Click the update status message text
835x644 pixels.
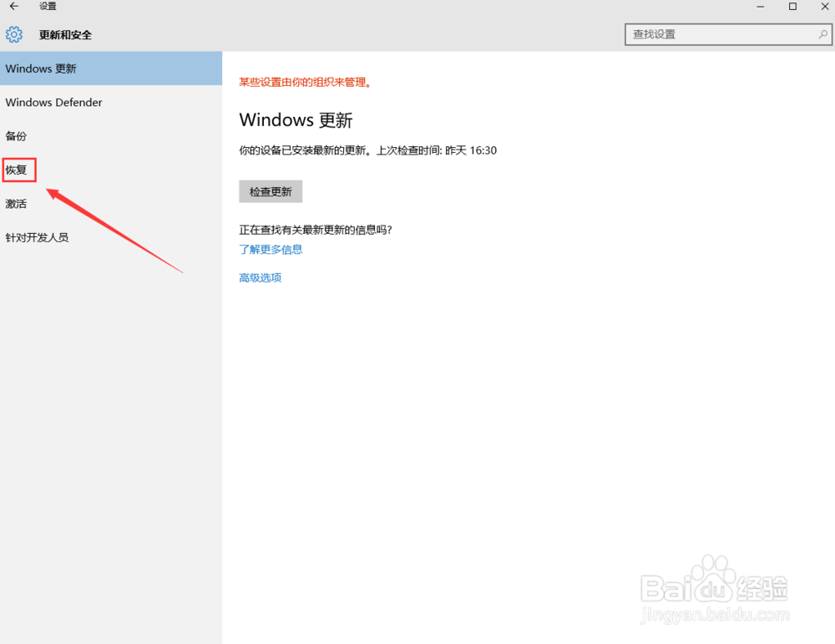pos(367,150)
